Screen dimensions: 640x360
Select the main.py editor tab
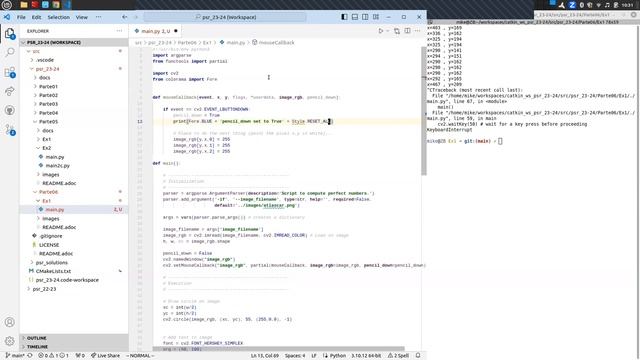(x=156, y=31)
